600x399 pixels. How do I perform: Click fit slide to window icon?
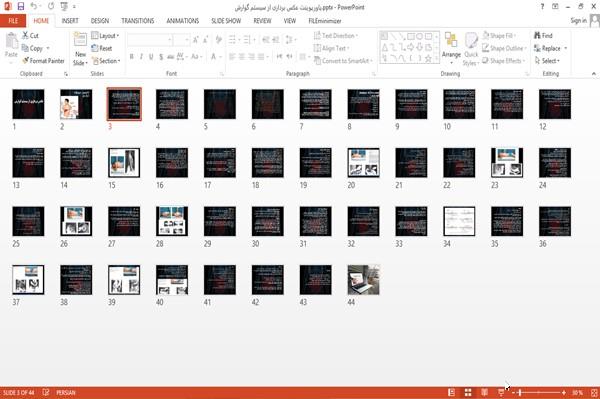point(594,392)
